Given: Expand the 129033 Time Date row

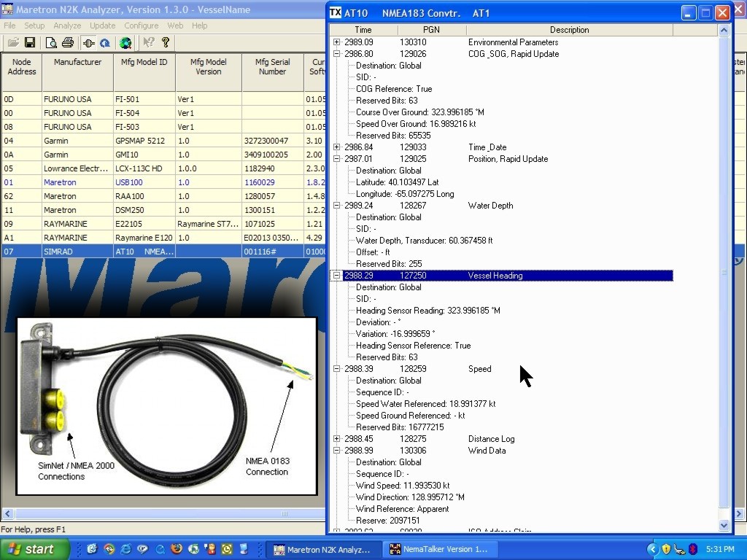Looking at the screenshot, I should click(337, 147).
